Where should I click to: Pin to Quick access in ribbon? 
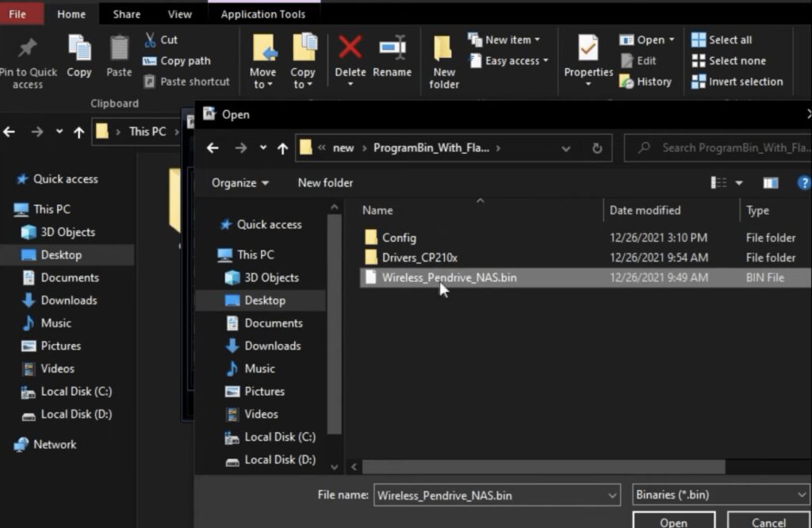pyautogui.click(x=28, y=63)
